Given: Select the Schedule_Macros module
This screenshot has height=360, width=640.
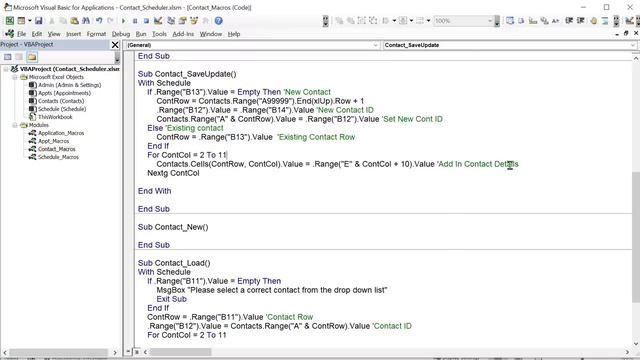Looking at the screenshot, I should click(58, 157).
